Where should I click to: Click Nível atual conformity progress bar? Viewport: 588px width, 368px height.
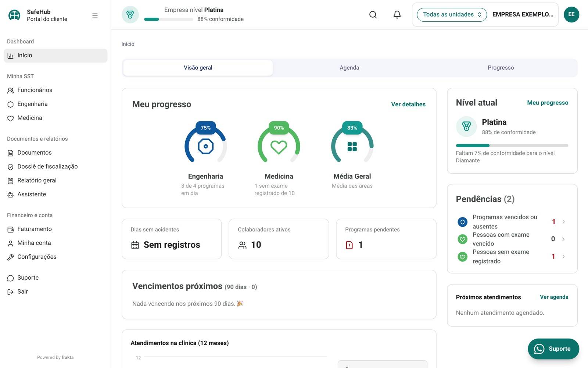pos(512,146)
